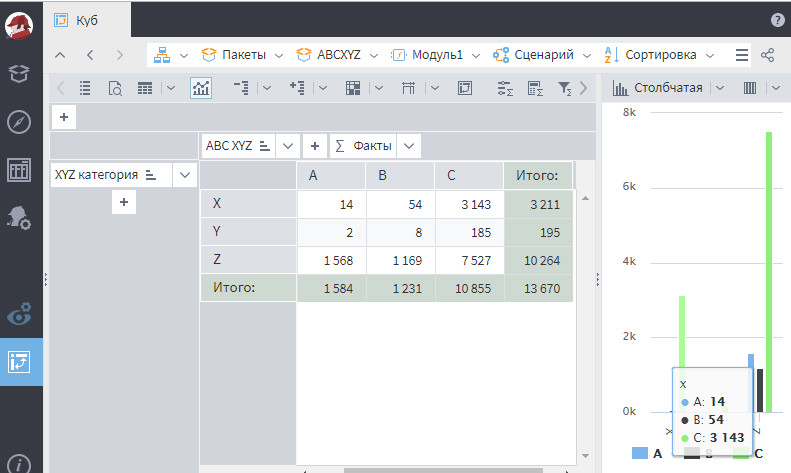The image size is (791, 473).
Task: Click the Факты button in column header
Action: [x=363, y=145]
